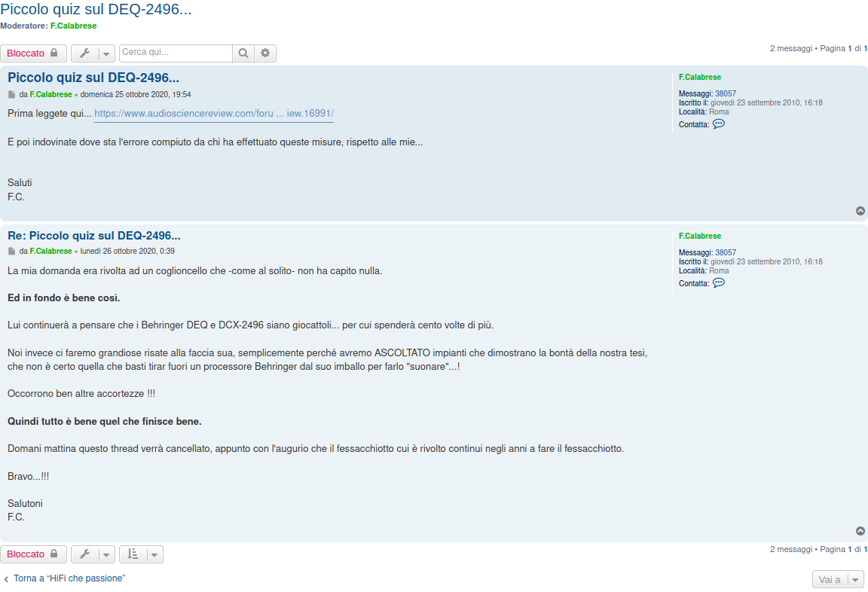Click message count 38057 in second post profile

pos(725,252)
